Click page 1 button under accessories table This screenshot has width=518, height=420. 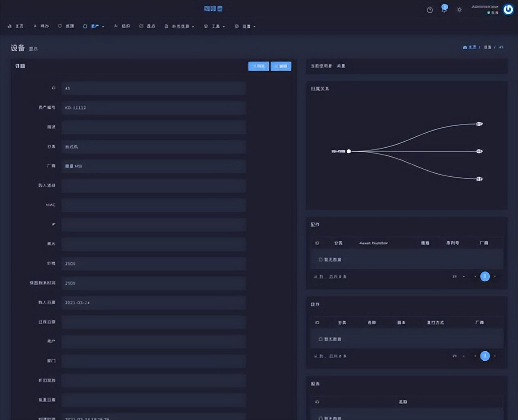click(x=485, y=276)
